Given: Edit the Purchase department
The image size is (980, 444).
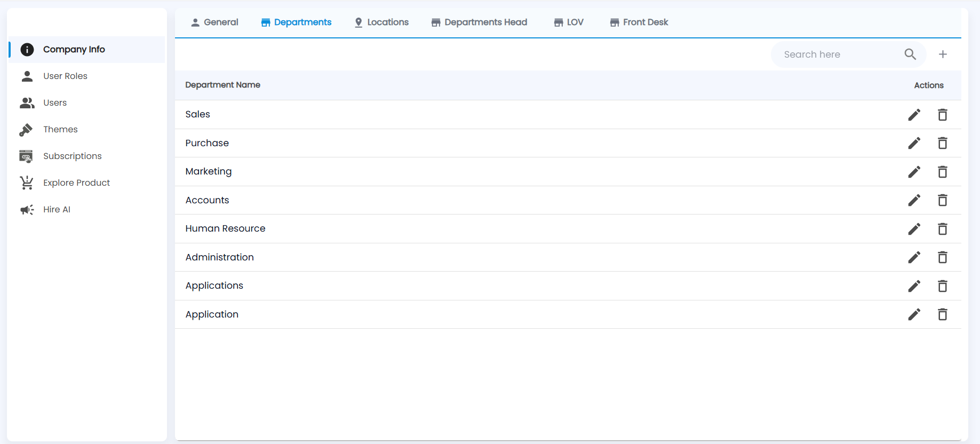Looking at the screenshot, I should coord(914,143).
